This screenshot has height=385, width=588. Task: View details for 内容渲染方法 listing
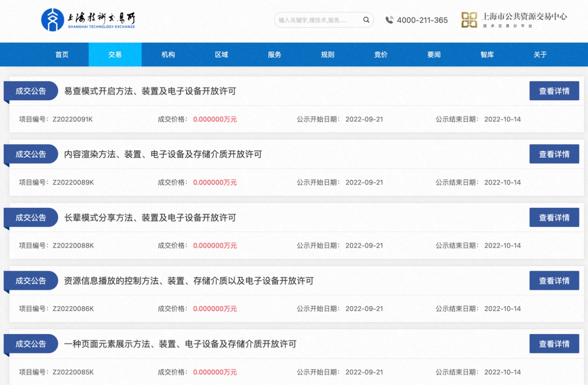554,154
